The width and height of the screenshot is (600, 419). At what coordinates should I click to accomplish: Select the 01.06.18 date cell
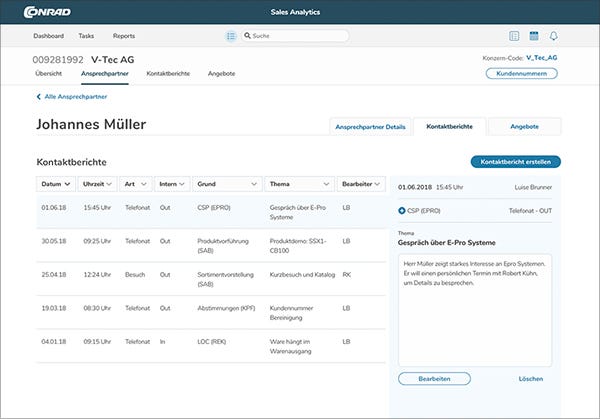pos(54,208)
